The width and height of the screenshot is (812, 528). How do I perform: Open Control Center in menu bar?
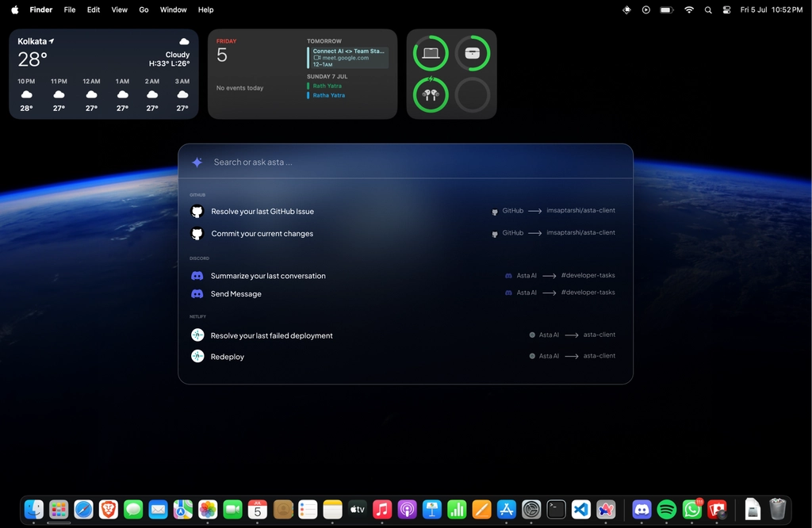tap(726, 10)
